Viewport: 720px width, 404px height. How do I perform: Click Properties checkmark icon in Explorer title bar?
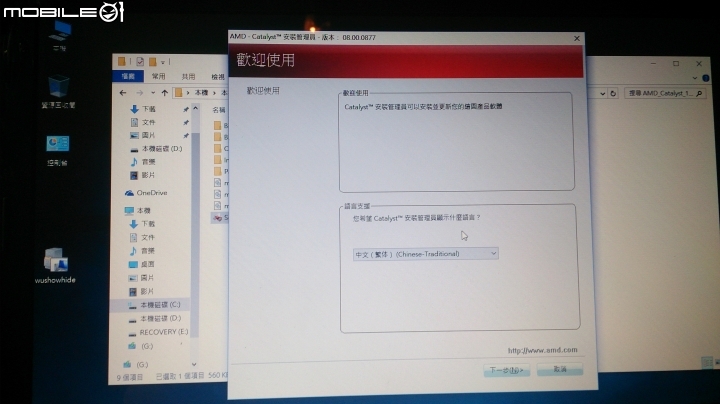click(140, 62)
